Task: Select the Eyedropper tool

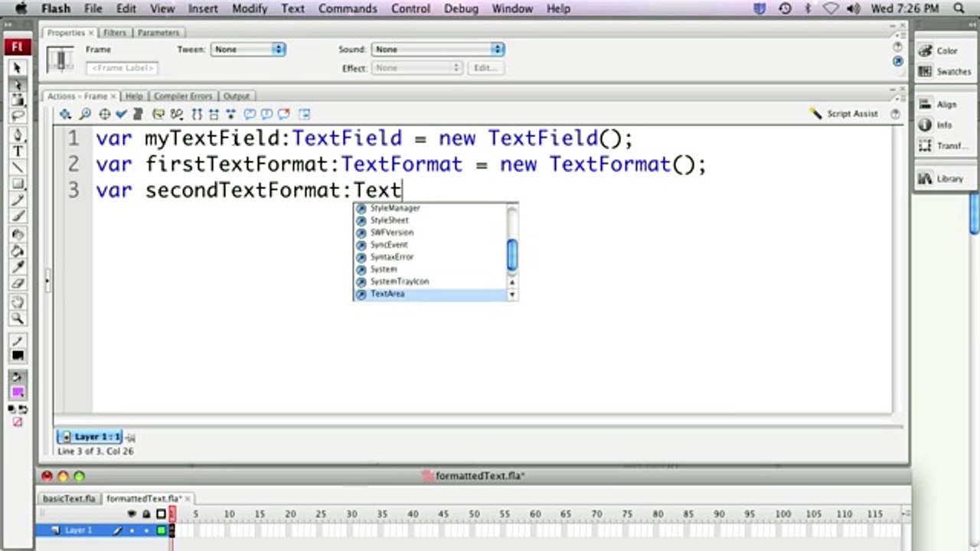Action: (17, 267)
